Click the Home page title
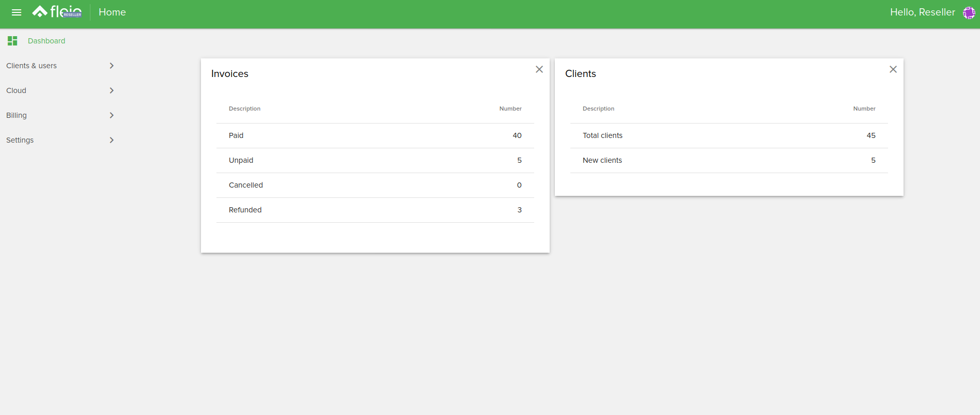This screenshot has height=415, width=980. [x=112, y=12]
